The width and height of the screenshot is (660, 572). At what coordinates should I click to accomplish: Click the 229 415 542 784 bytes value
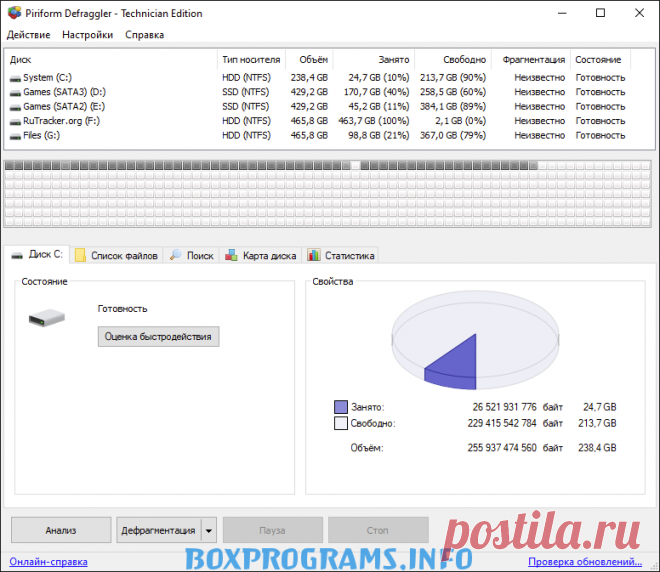502,423
